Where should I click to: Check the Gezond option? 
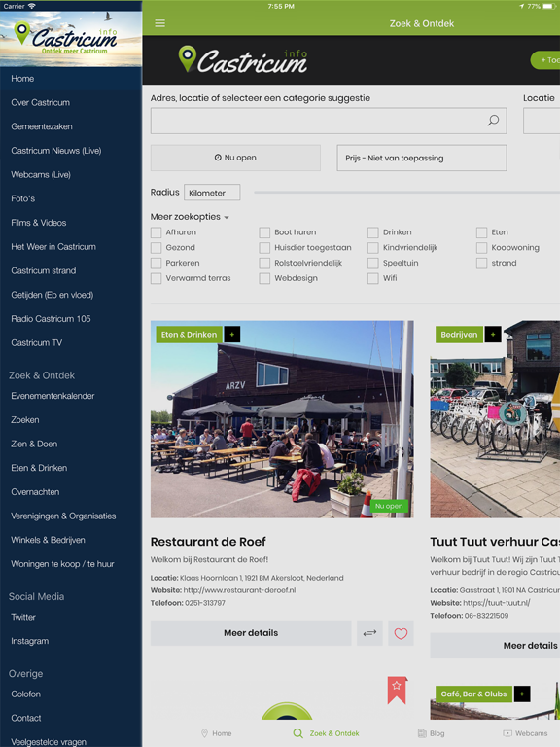(x=156, y=248)
